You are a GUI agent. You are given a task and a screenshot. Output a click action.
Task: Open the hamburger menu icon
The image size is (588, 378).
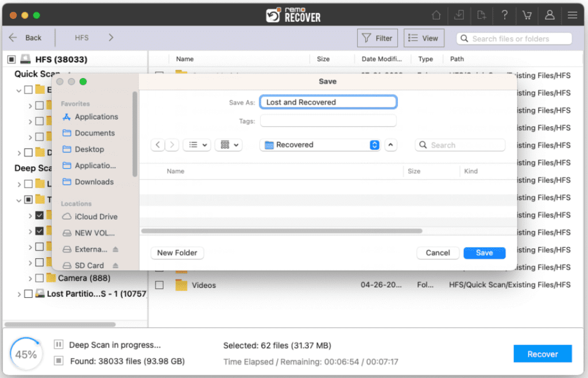pyautogui.click(x=572, y=15)
